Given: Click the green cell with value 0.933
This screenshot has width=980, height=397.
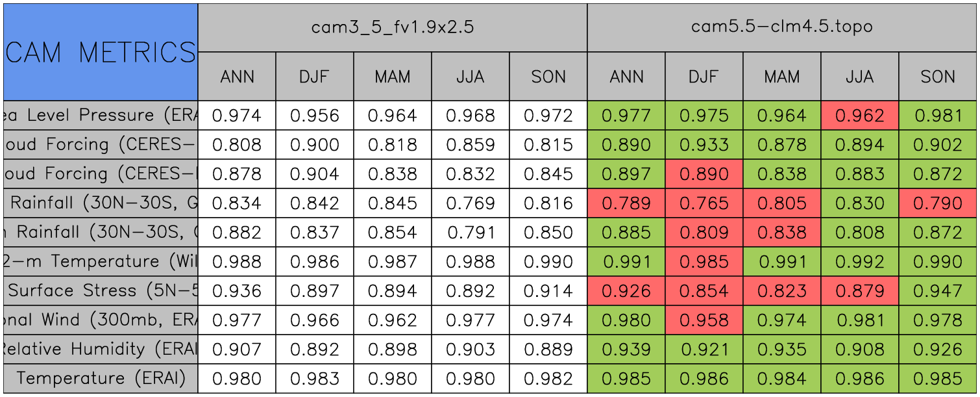Looking at the screenshot, I should tap(704, 145).
